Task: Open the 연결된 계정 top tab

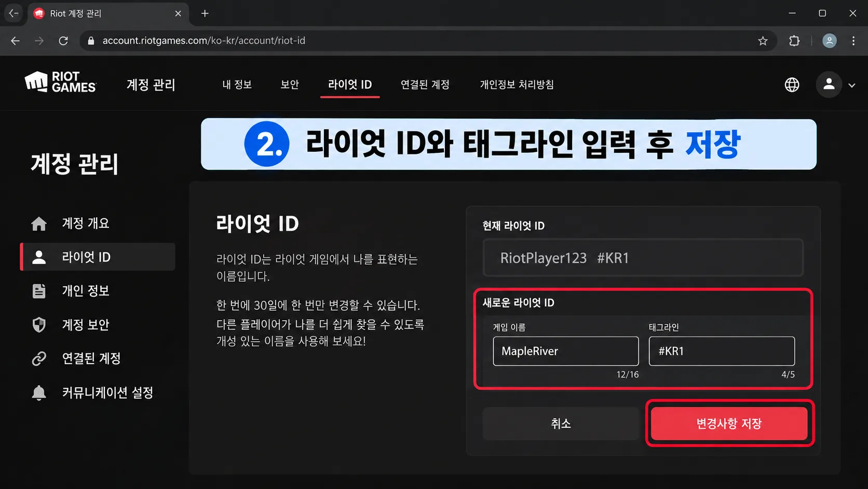Action: [425, 85]
